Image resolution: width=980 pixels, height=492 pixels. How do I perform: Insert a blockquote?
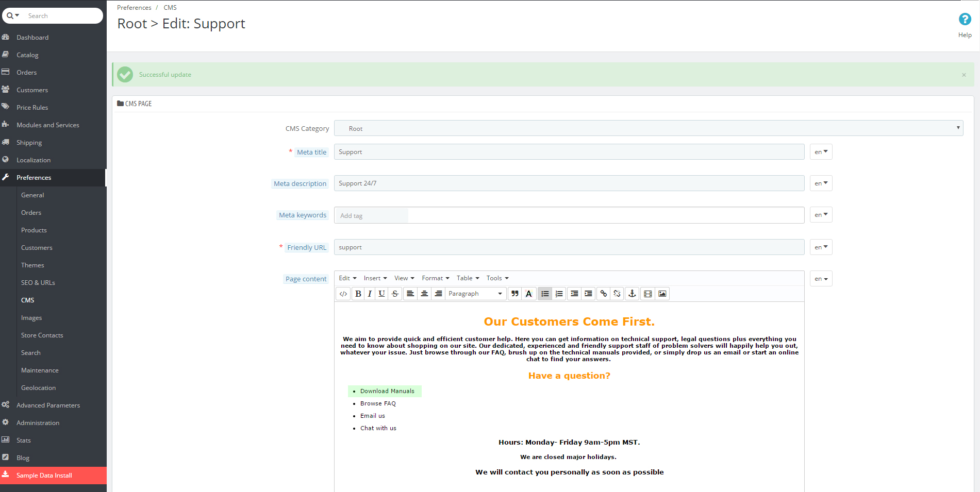(x=514, y=294)
